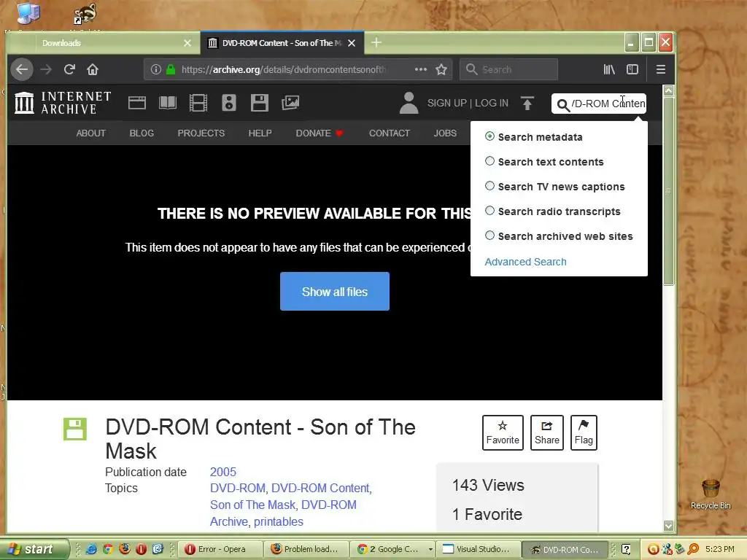Click the Opera quick launch icon

[141, 549]
